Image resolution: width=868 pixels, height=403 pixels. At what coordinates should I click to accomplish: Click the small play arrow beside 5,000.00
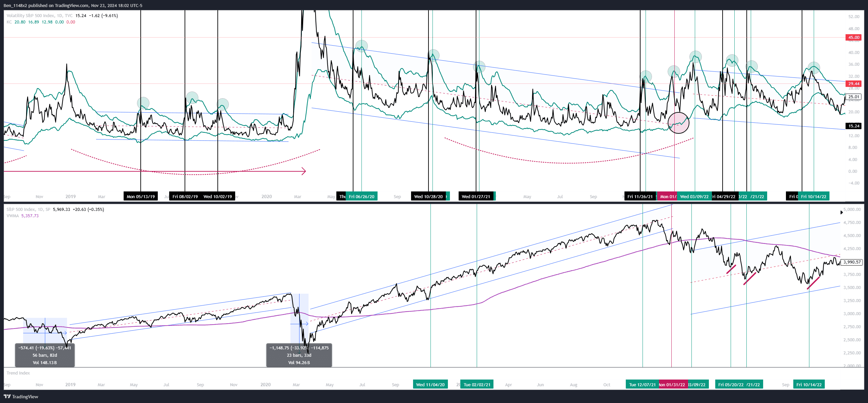click(842, 213)
